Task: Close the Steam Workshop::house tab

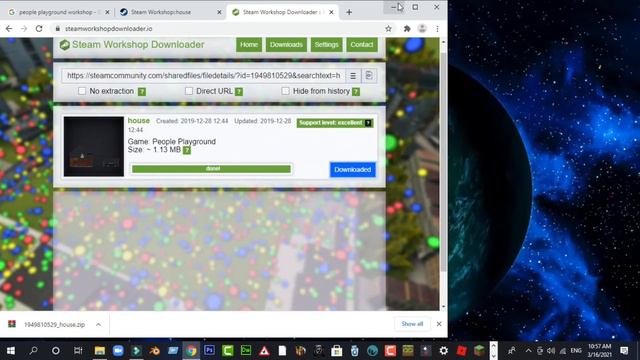Action: tap(219, 12)
